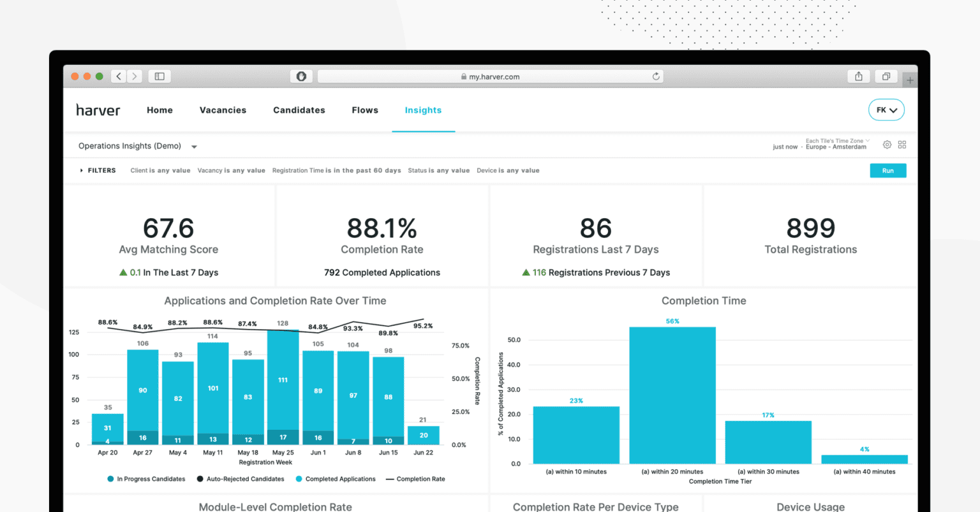
Task: Click the tab overview icon
Action: [x=886, y=76]
